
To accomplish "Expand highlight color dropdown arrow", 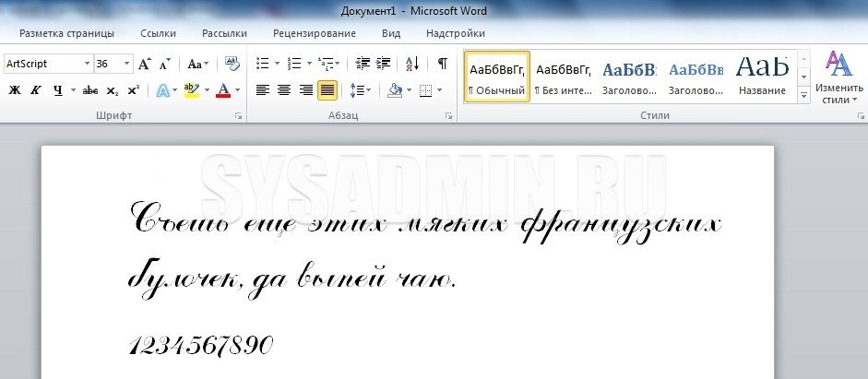I will tap(207, 90).
